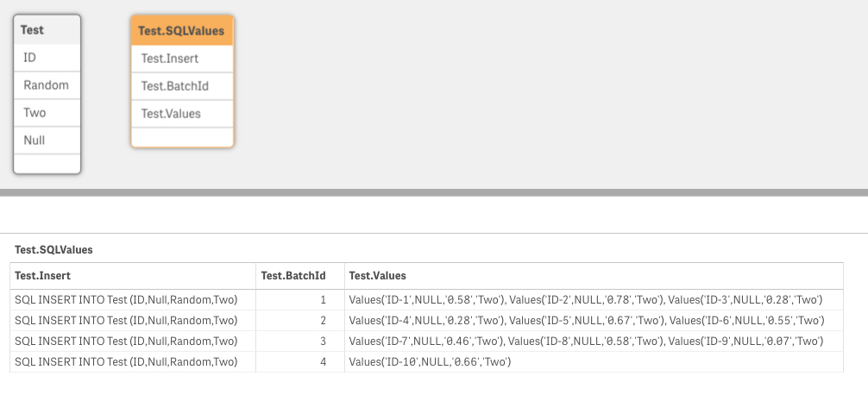
Task: Select the Test.BatchId field in data model
Action: pyautogui.click(x=182, y=86)
